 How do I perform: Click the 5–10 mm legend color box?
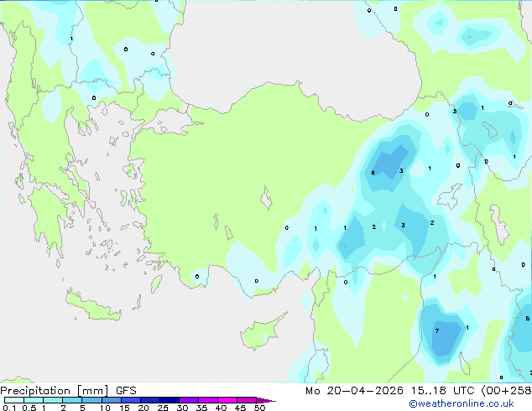(91, 400)
